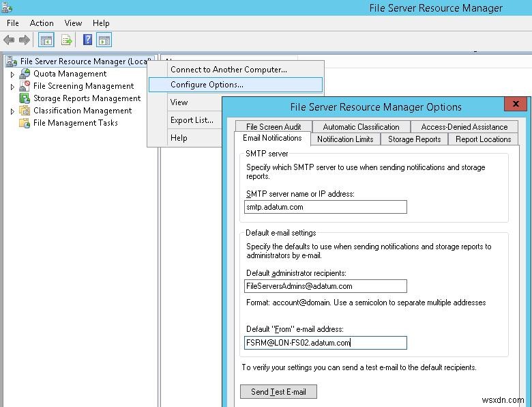Open the Report Locations tab

pos(483,139)
